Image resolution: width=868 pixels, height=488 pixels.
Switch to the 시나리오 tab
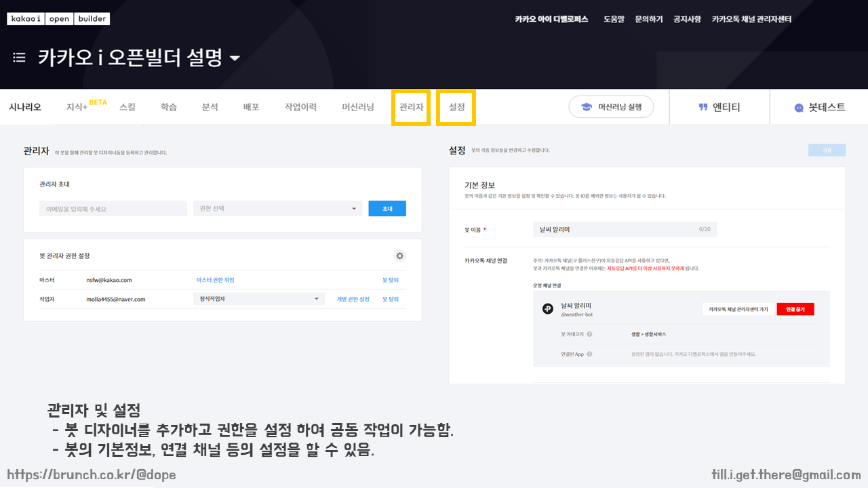pos(25,107)
